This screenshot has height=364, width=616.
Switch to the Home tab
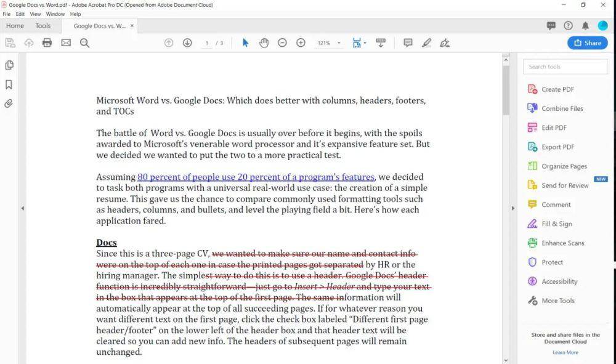[15, 26]
